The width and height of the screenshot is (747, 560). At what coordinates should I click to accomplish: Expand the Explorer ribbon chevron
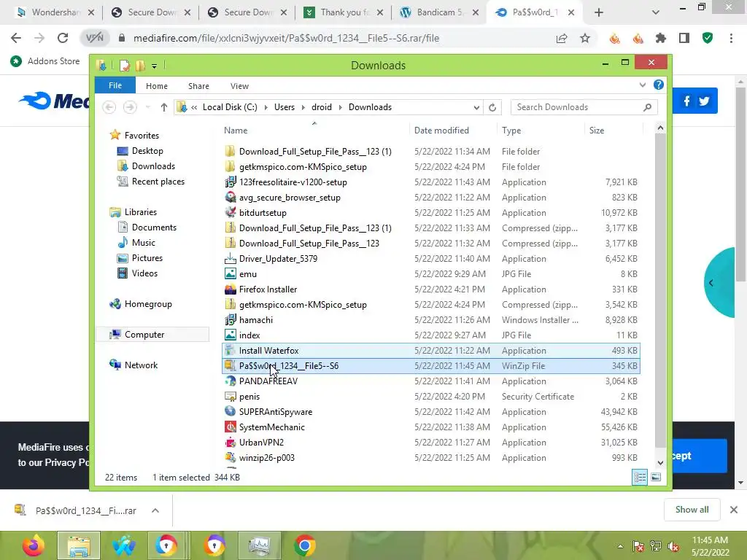643,85
